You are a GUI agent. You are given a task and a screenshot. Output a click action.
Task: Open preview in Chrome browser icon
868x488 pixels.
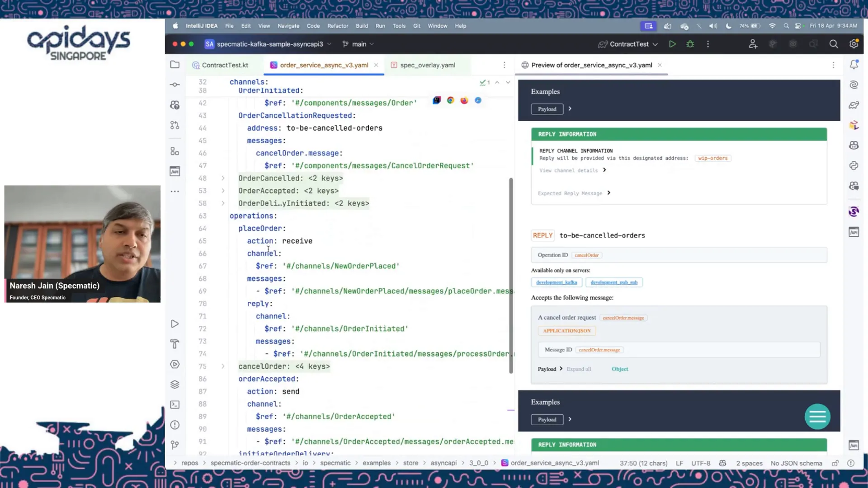(450, 100)
